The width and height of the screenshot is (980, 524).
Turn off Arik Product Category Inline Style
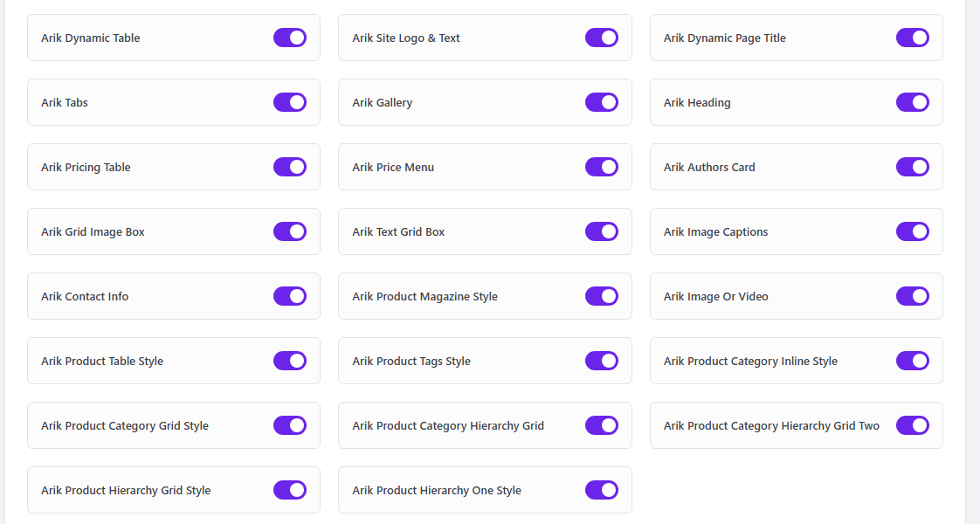coord(912,361)
